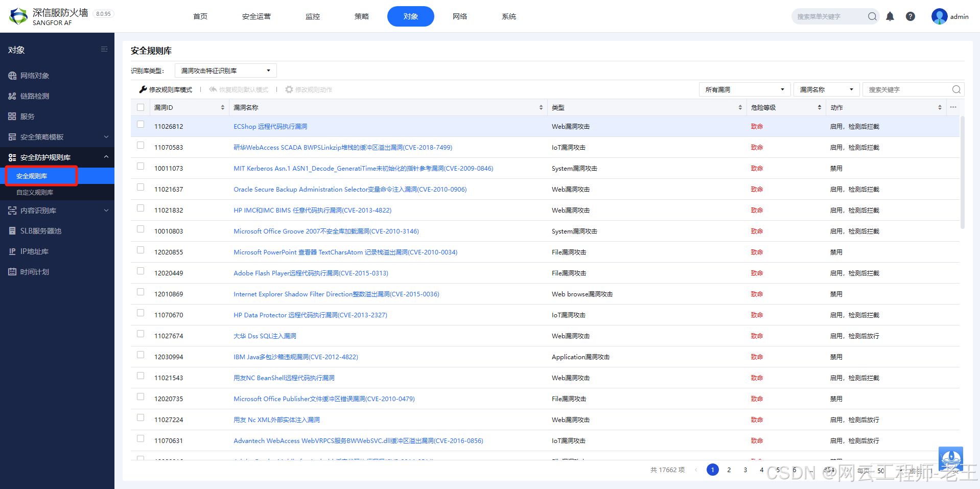This screenshot has height=489, width=980.
Task: Click the SLB服务器池 icon
Action: click(12, 231)
